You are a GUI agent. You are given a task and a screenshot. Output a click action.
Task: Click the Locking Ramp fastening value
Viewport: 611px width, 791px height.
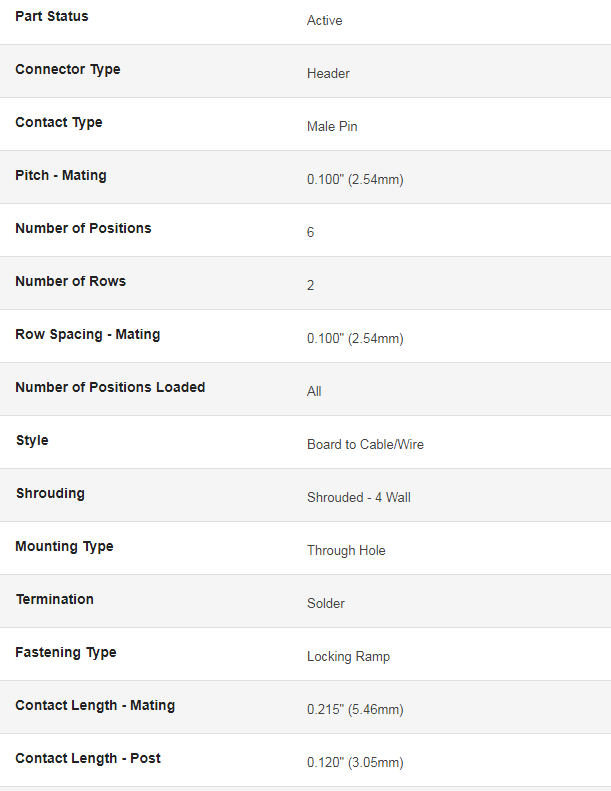coord(348,657)
